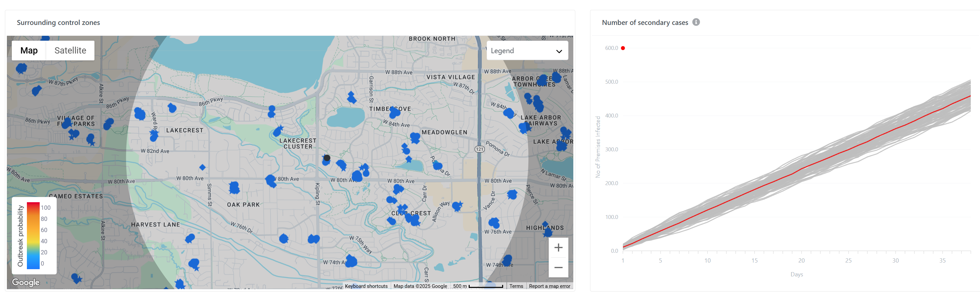Screen dimensions: 980x301
Task: Open the Keyboard shortcuts dialog
Action: click(x=366, y=286)
